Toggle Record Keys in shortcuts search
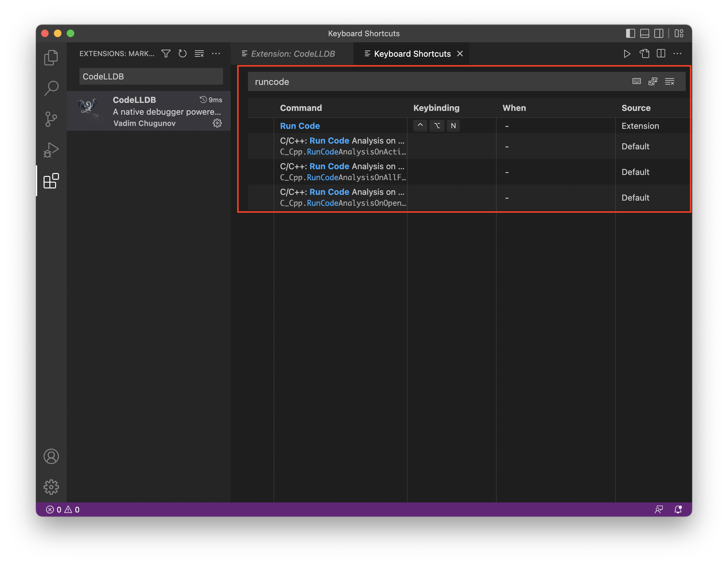 [636, 81]
